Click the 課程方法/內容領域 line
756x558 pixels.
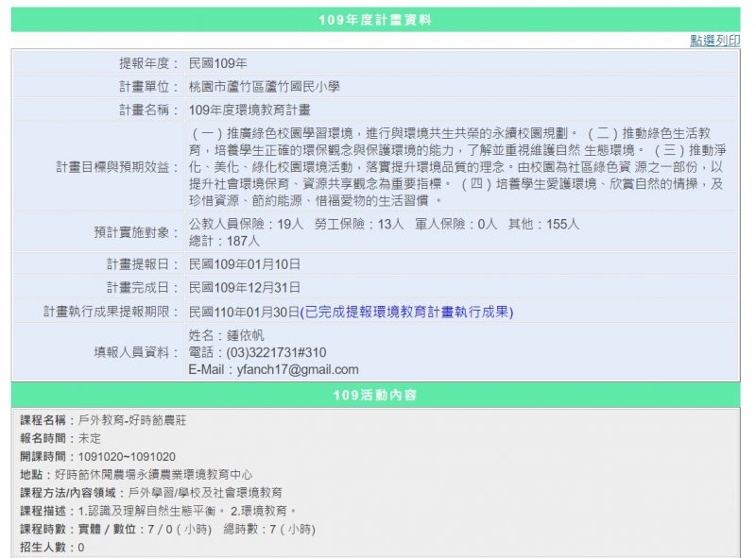pyautogui.click(x=151, y=493)
